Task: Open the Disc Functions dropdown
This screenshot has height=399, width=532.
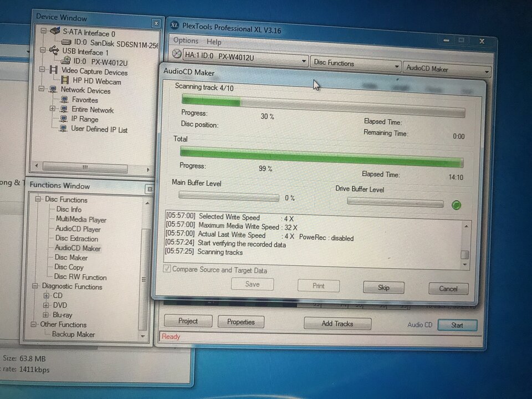Action: tap(356, 64)
